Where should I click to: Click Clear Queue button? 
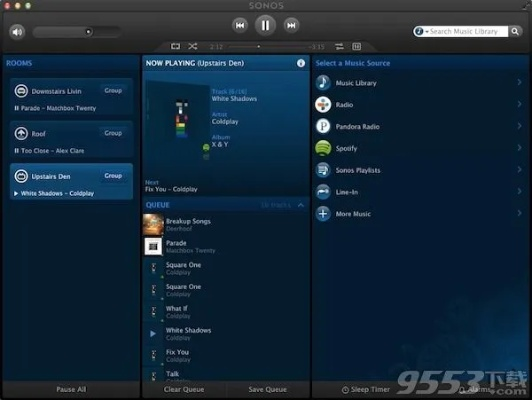click(184, 389)
